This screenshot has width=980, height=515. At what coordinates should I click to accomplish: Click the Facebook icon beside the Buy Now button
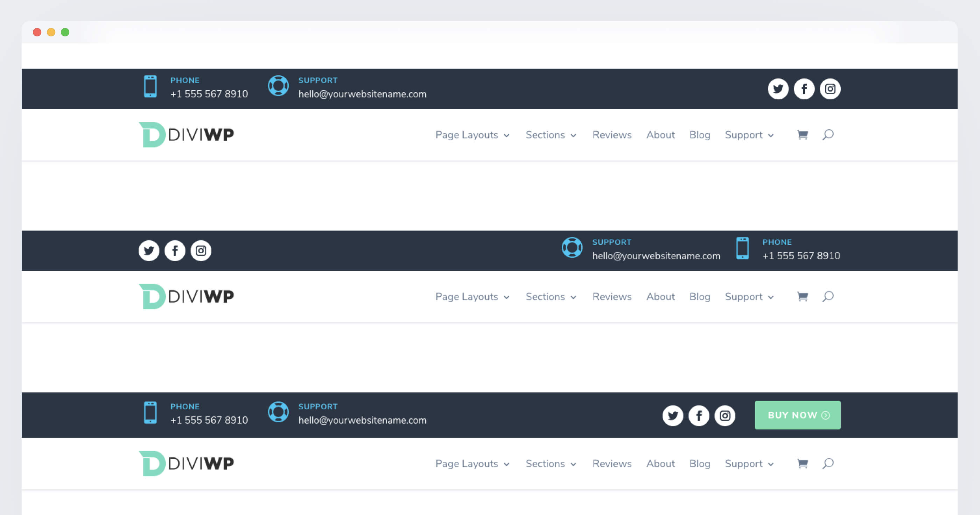(x=699, y=415)
